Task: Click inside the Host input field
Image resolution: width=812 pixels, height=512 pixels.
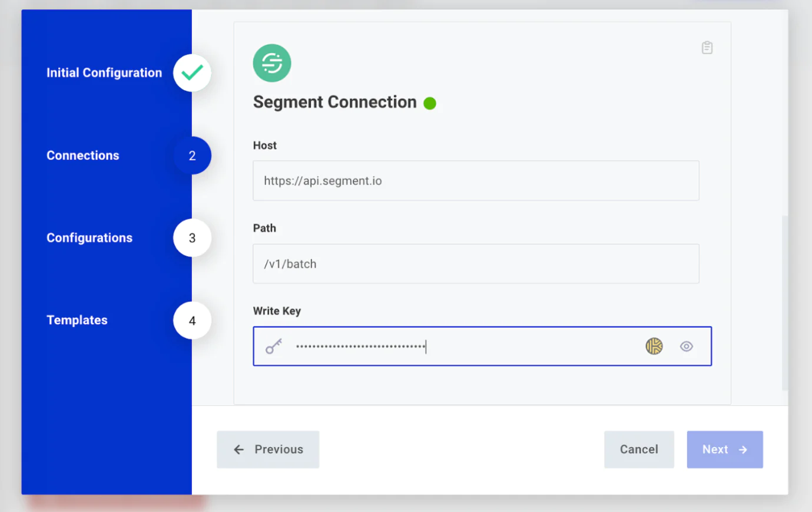Action: point(476,180)
